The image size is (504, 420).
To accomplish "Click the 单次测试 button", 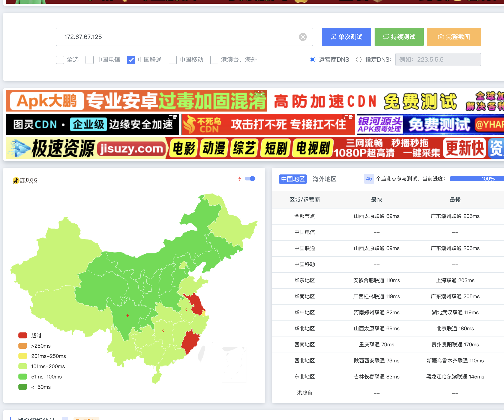I will tap(346, 37).
